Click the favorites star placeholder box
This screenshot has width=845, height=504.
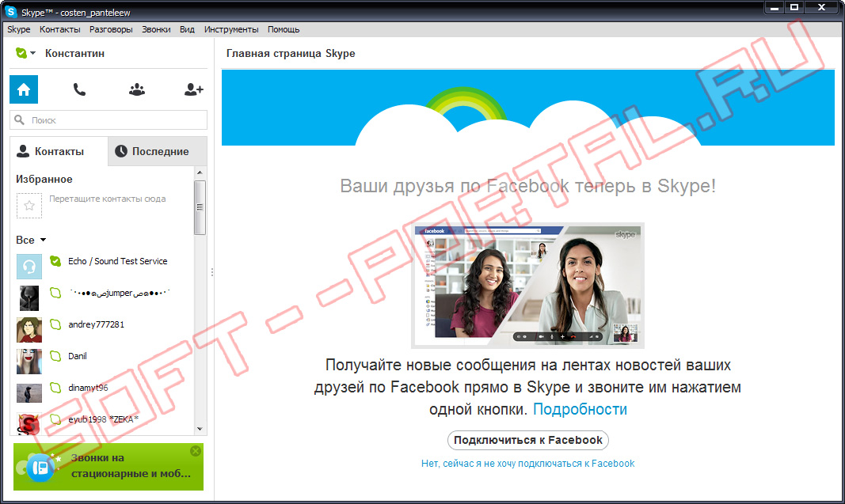point(29,206)
